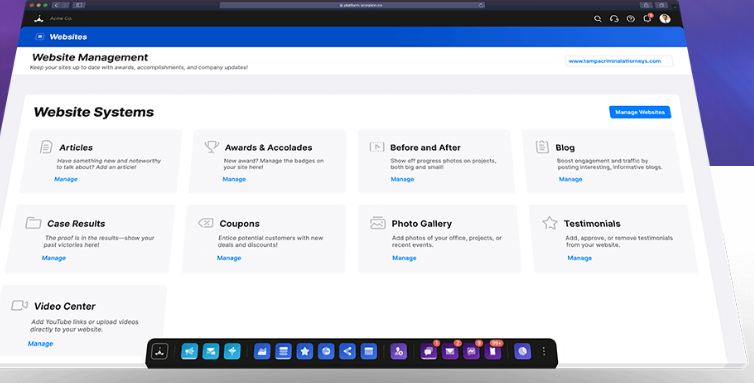The image size is (754, 383).
Task: Open Manage link under Case Results
Action: tap(54, 258)
